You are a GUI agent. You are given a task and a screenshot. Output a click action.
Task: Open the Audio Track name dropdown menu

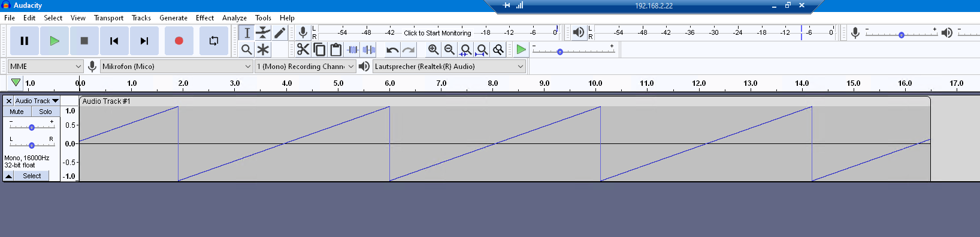coord(37,101)
